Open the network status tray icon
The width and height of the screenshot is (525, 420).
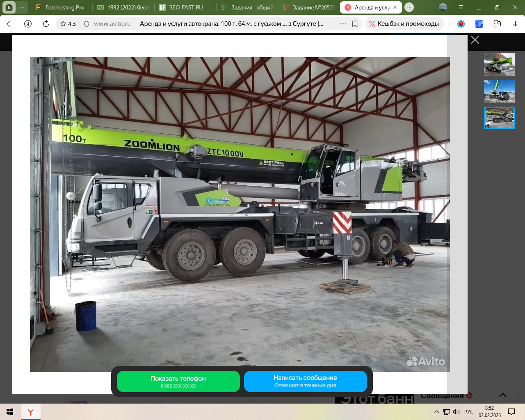[447, 412]
